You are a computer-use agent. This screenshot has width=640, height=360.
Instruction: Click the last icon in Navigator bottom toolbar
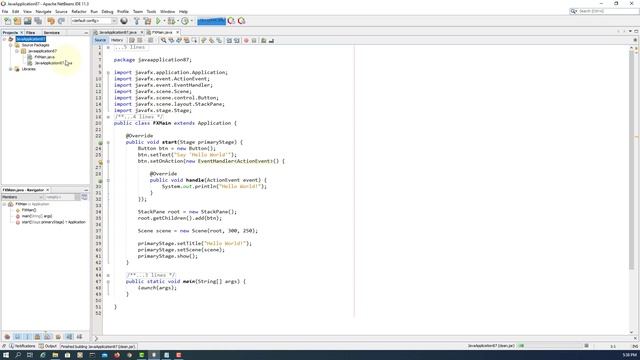tap(79, 337)
